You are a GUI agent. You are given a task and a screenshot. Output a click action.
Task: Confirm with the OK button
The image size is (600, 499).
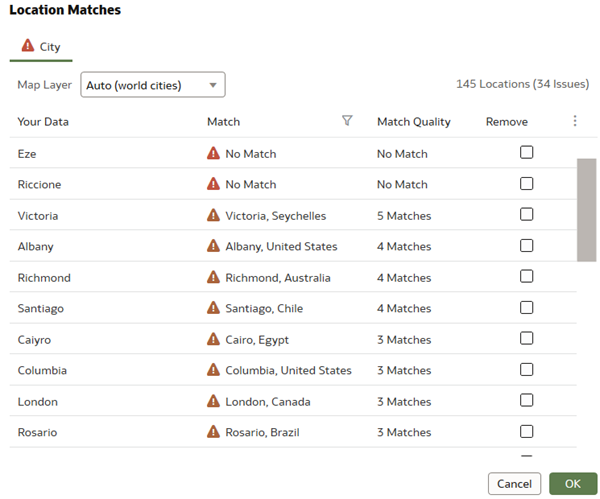click(x=573, y=484)
